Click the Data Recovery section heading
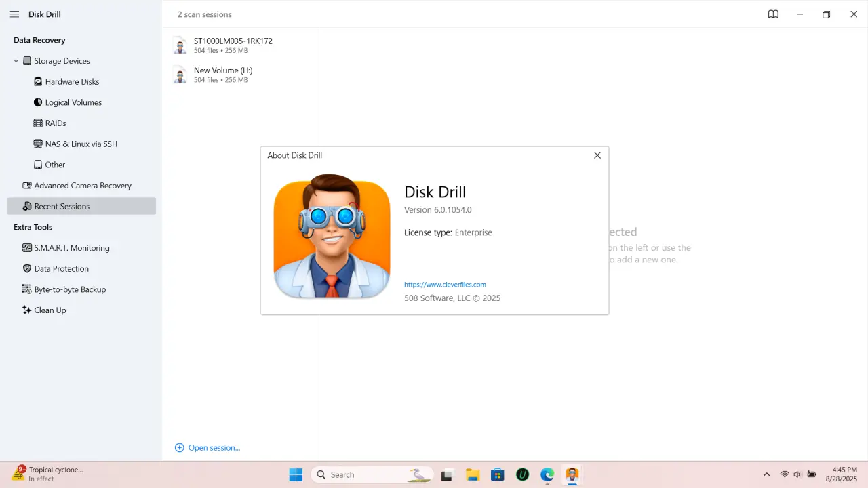The height and width of the screenshot is (488, 868). point(39,40)
